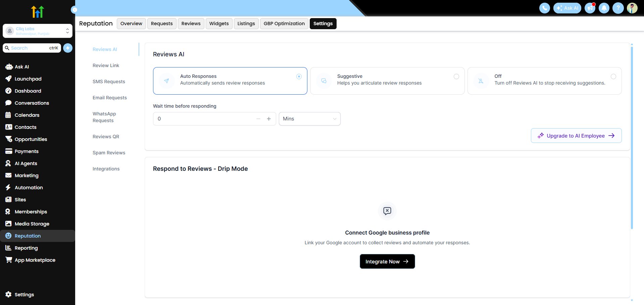Open Conversations in the sidebar
Image resolution: width=644 pixels, height=305 pixels.
(38, 103)
